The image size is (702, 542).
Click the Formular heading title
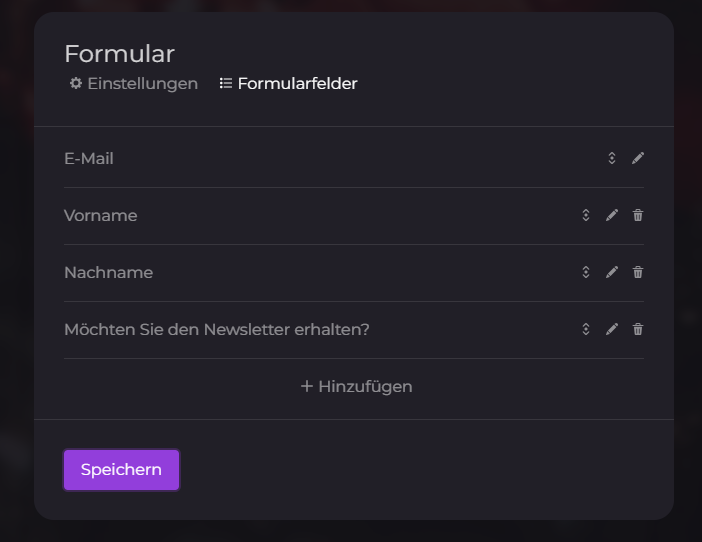119,54
